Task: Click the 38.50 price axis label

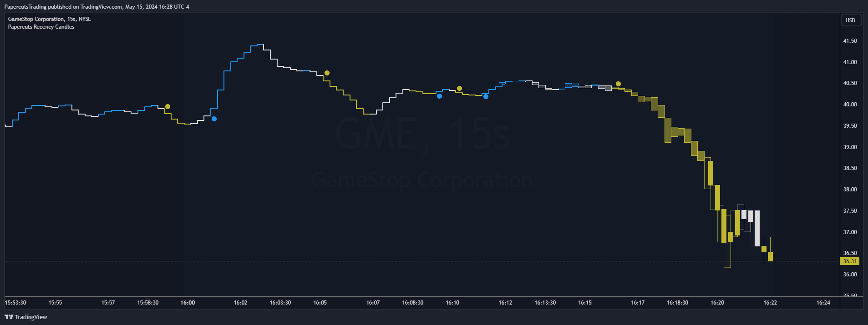Action: [x=850, y=168]
